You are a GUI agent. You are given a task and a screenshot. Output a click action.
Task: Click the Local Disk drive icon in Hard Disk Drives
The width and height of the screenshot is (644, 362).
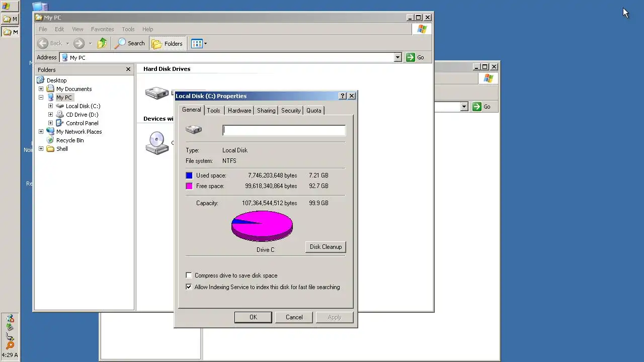(156, 93)
